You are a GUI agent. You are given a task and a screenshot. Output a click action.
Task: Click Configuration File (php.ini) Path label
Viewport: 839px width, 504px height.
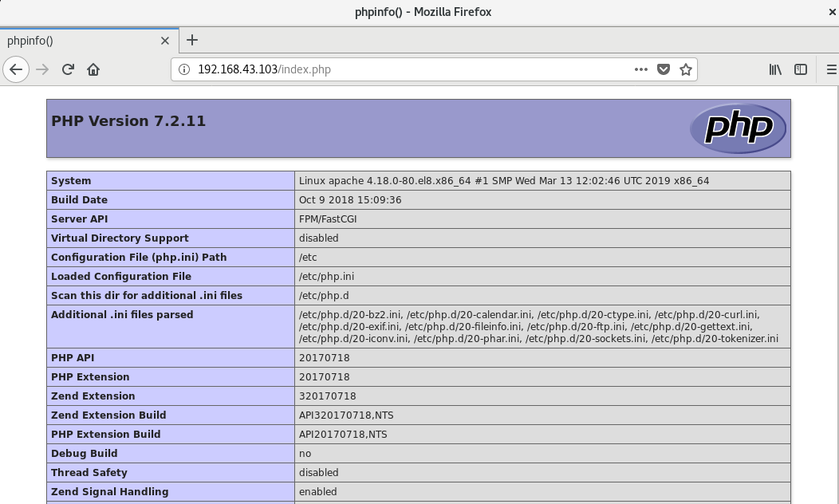[139, 258]
